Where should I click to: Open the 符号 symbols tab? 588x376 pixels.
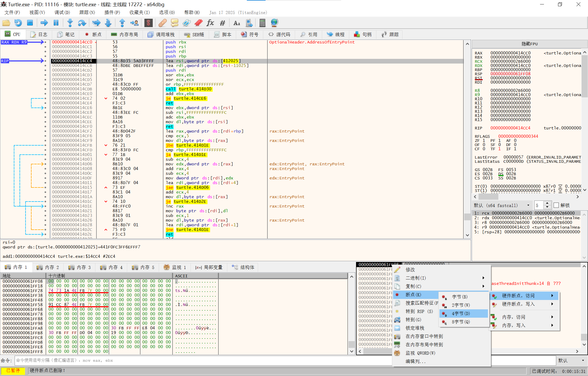tap(249, 34)
